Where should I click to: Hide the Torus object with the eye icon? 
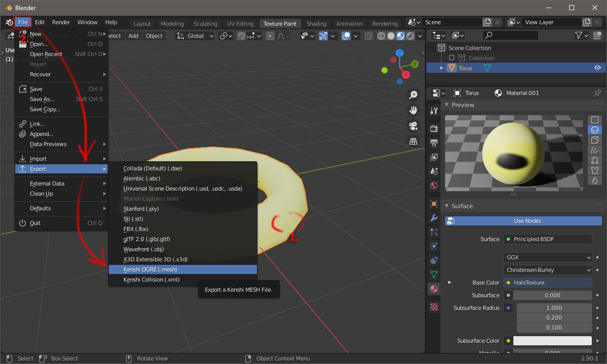597,68
